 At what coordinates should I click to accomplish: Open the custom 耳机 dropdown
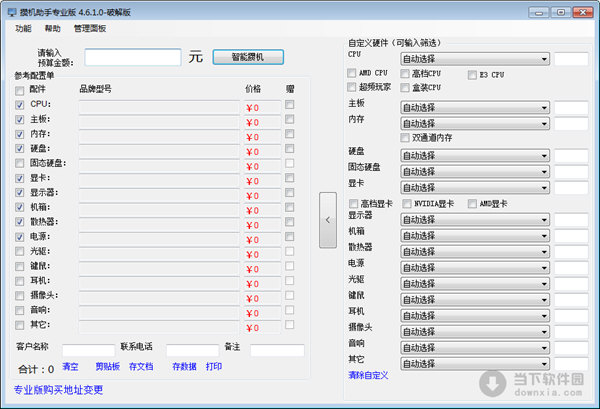[x=475, y=316]
